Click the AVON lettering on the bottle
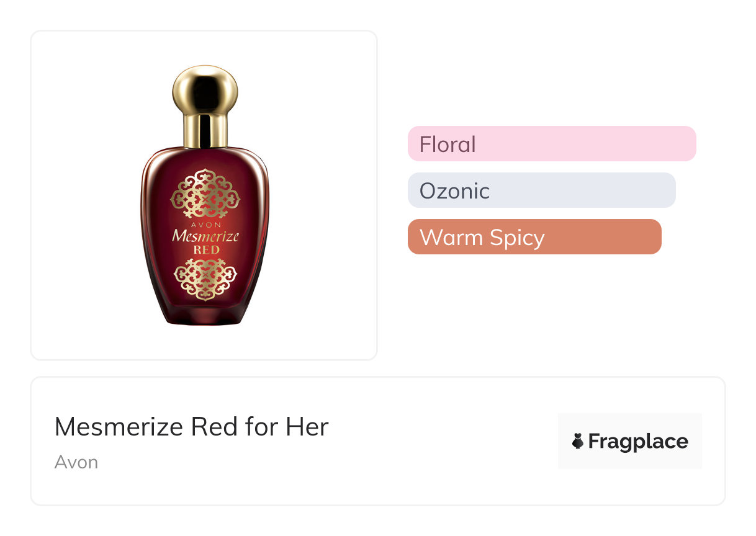 tap(205, 225)
